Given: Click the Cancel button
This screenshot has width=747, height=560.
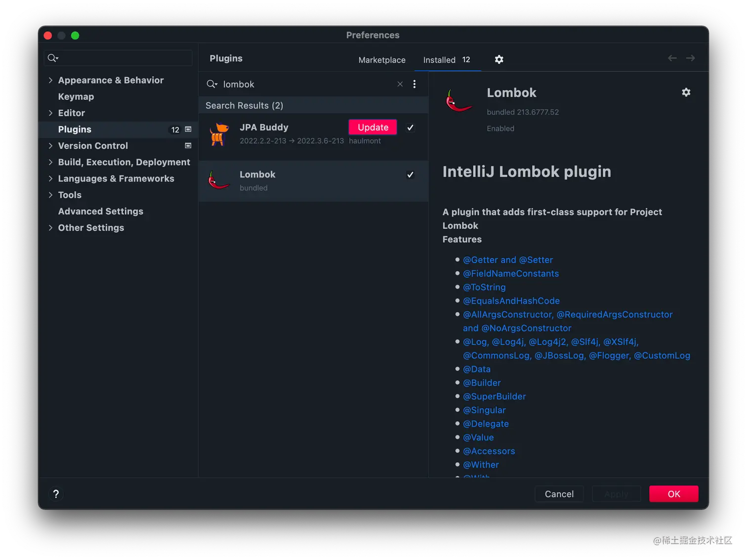Looking at the screenshot, I should point(559,494).
